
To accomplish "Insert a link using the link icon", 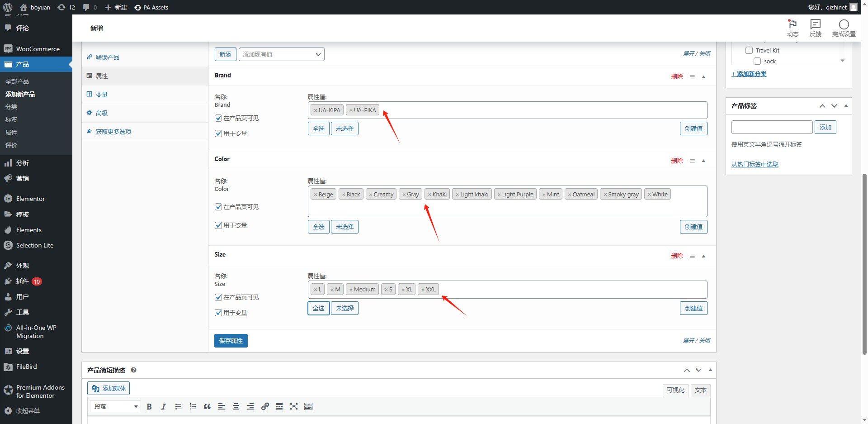I will click(x=265, y=406).
